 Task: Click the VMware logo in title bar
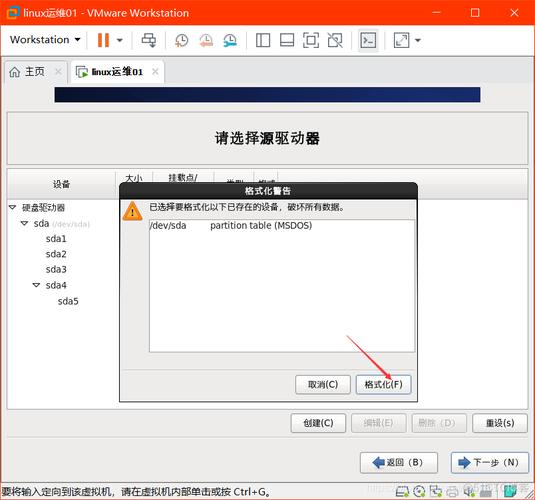tap(13, 13)
